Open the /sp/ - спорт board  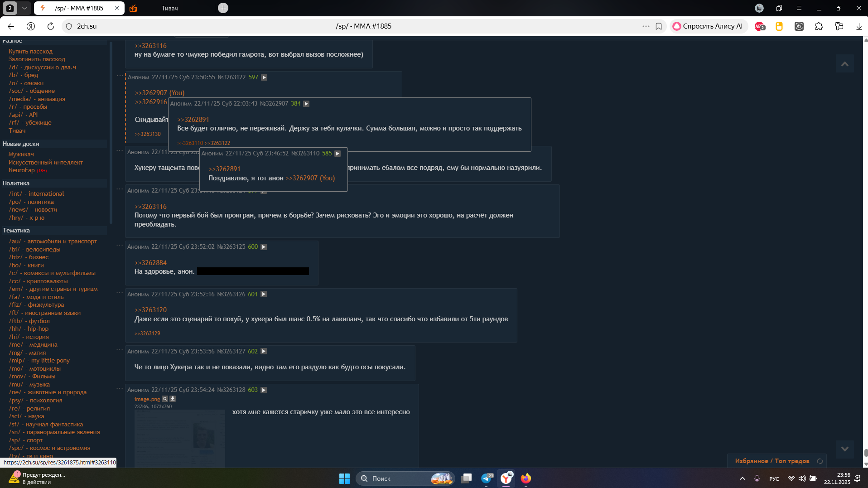tap(26, 440)
